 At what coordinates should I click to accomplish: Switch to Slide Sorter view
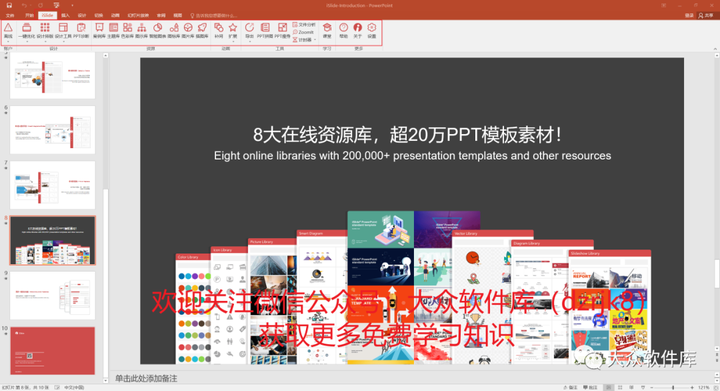tap(620, 388)
